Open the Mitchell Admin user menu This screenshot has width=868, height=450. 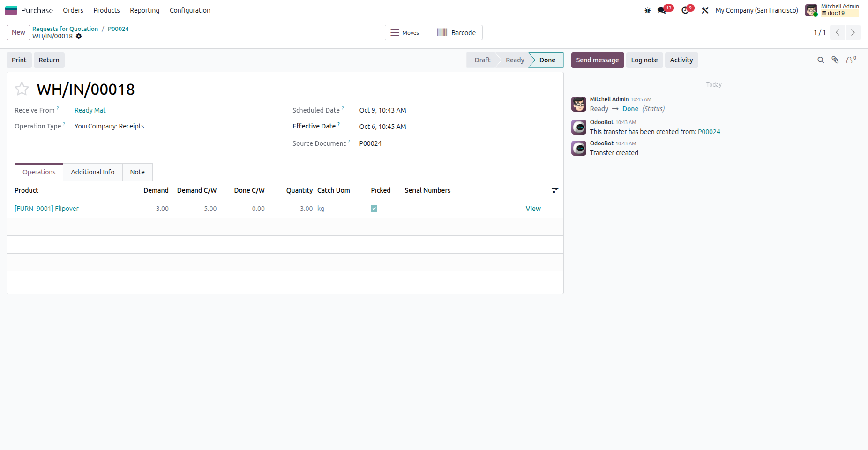[x=832, y=10]
